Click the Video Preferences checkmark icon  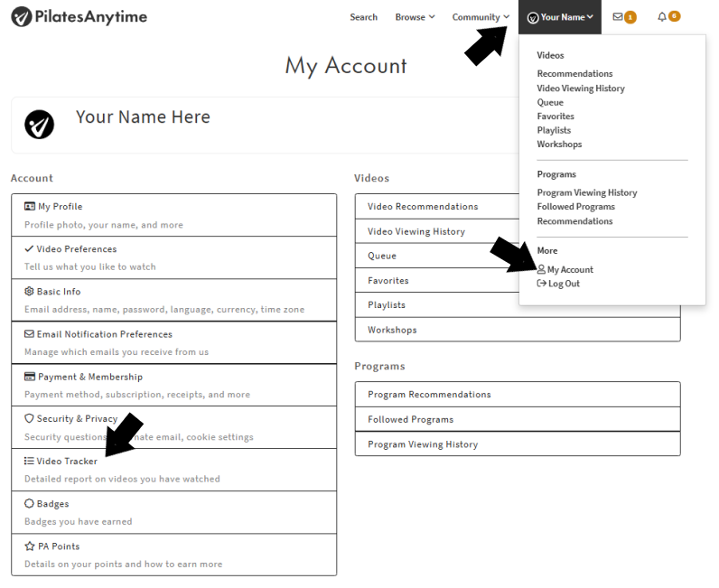[29, 248]
